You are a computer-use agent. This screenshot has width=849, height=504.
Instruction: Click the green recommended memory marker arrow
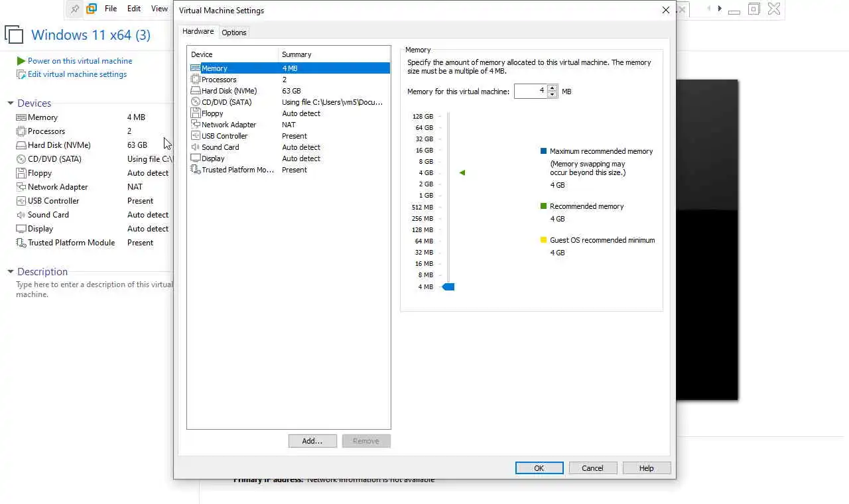[x=462, y=172]
